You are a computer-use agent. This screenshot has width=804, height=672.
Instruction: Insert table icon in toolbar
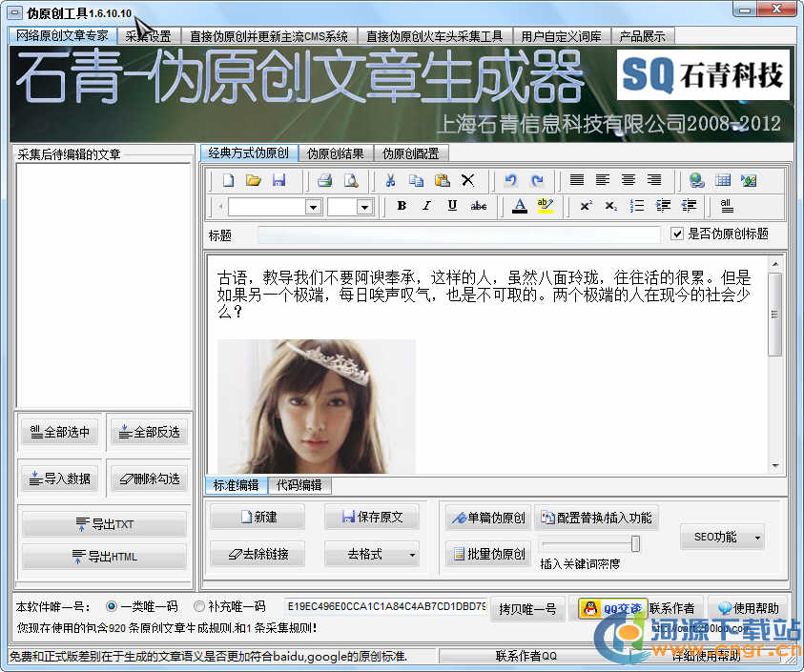[723, 180]
